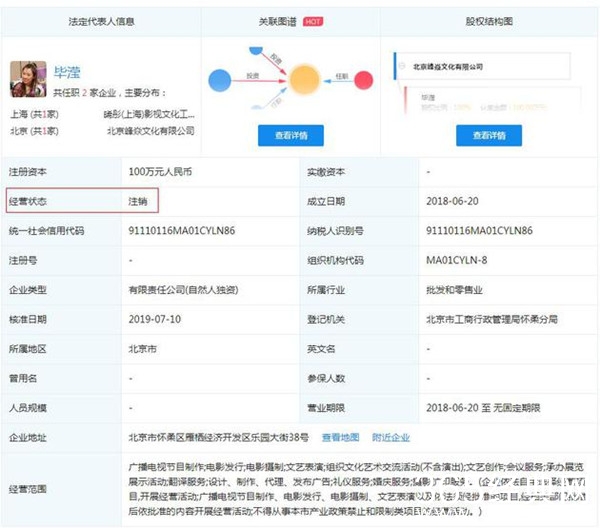The width and height of the screenshot is (600, 528).
Task: Select address 北京市怀柔区雁栖经济开发区乐园大街38号
Action: tap(218, 437)
